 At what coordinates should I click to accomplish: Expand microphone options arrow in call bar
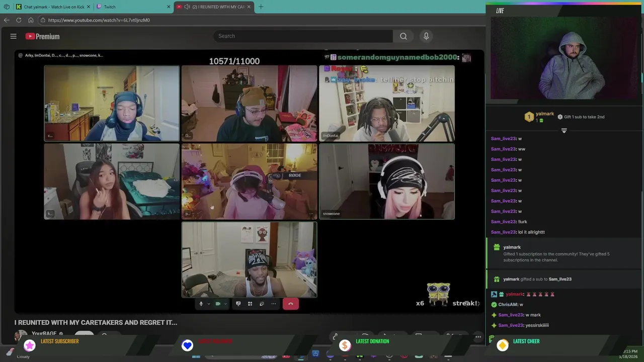208,304
